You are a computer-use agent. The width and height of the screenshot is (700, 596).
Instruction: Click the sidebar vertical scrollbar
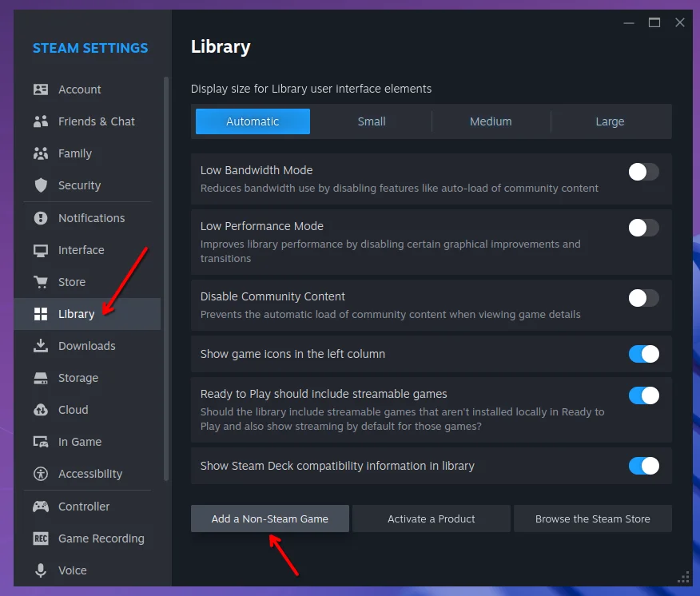(166, 279)
